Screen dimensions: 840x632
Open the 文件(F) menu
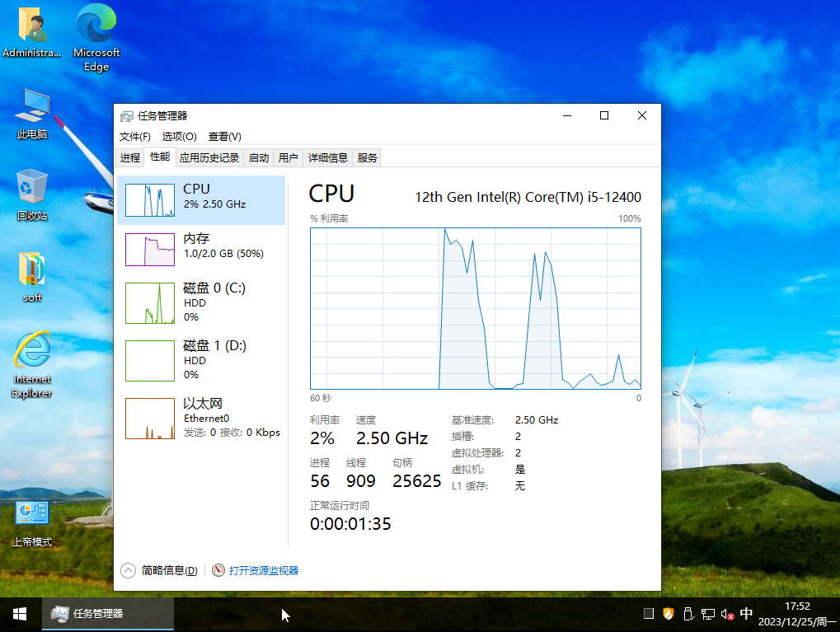point(135,137)
